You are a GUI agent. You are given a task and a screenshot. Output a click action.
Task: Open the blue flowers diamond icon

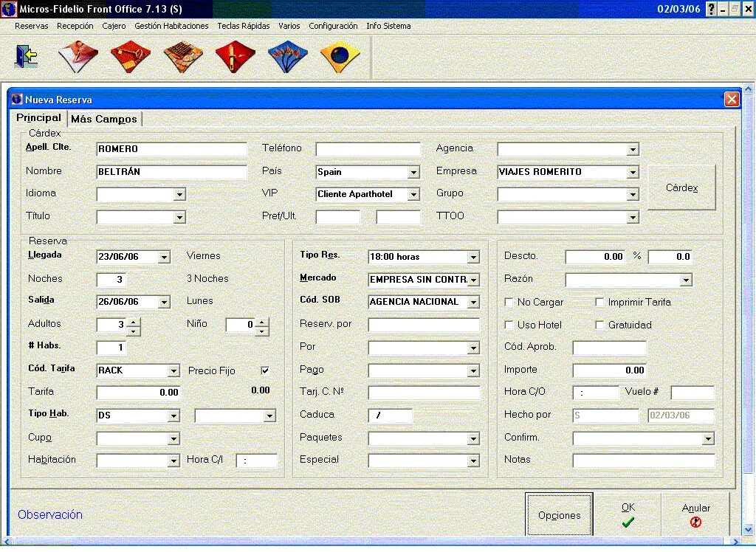pos(288,56)
